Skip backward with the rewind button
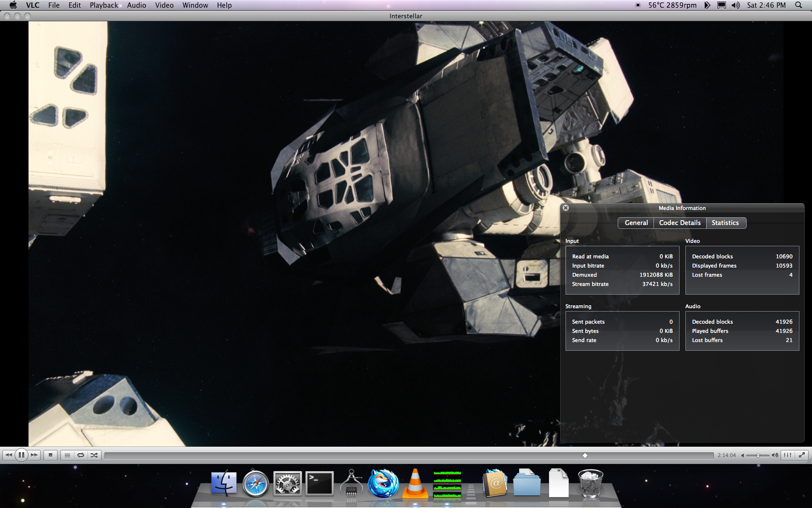812x508 pixels. click(x=9, y=455)
